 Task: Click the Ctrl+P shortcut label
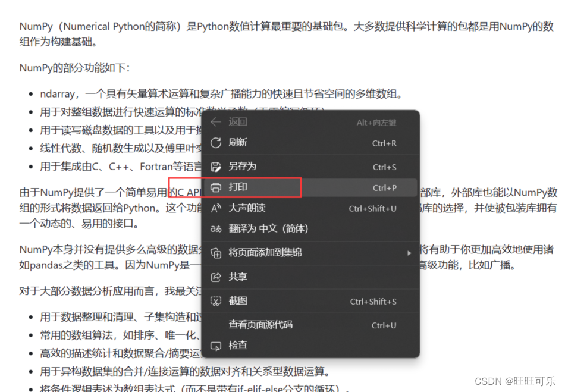(384, 188)
